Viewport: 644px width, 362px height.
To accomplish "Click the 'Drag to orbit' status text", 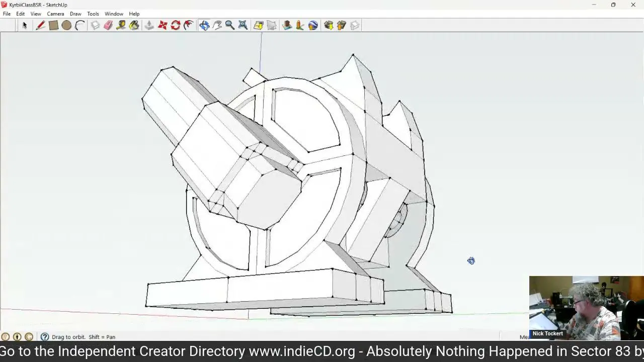I will point(68,337).
